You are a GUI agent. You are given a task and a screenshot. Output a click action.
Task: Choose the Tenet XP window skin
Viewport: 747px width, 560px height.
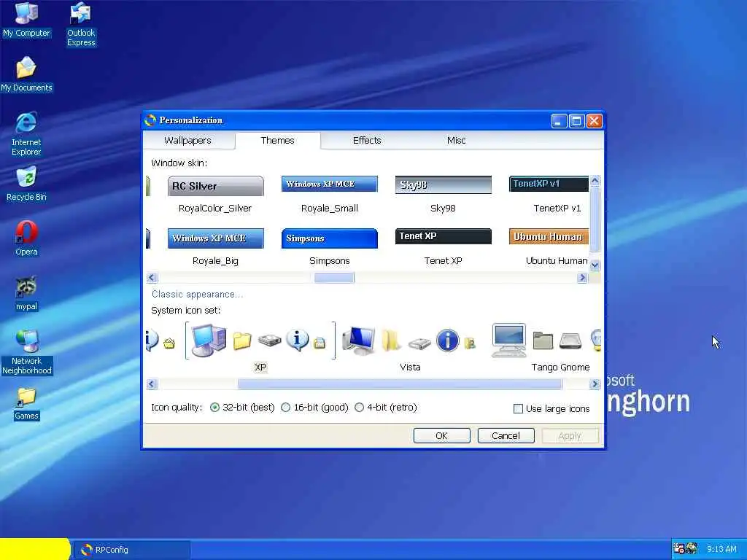[443, 248]
